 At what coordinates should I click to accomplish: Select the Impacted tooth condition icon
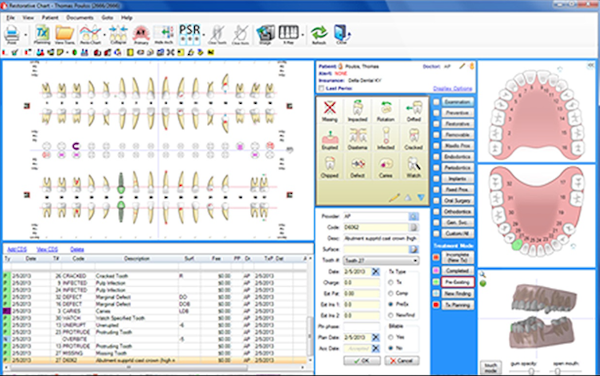pos(357,111)
